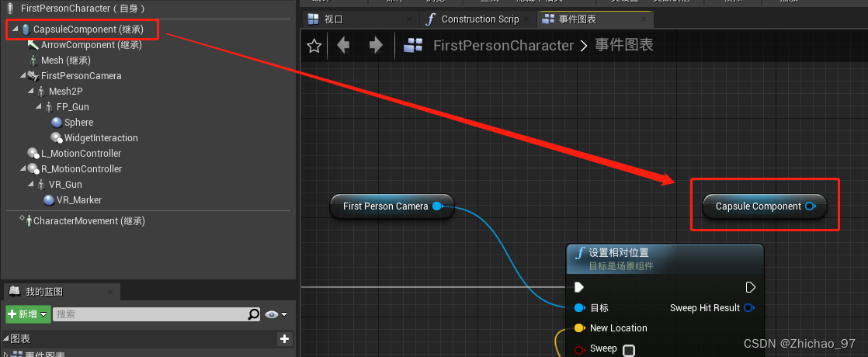868x357 pixels.
Task: Add a new graph with plus button
Action: tap(284, 338)
